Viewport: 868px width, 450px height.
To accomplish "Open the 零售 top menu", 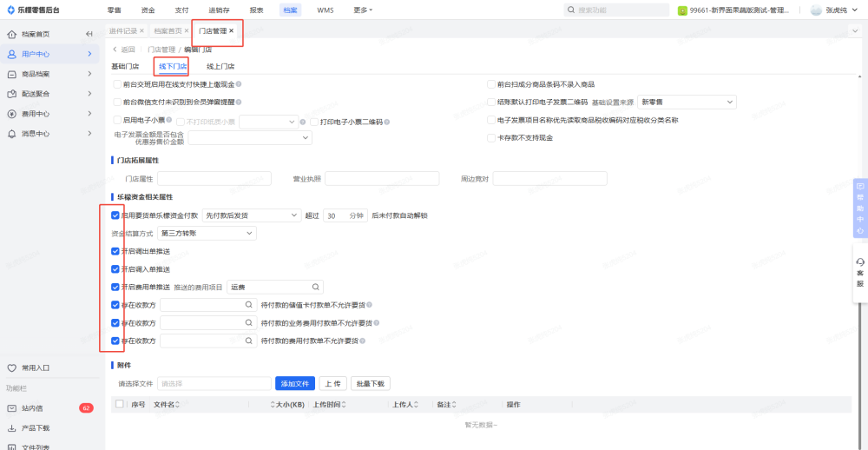I will [114, 10].
